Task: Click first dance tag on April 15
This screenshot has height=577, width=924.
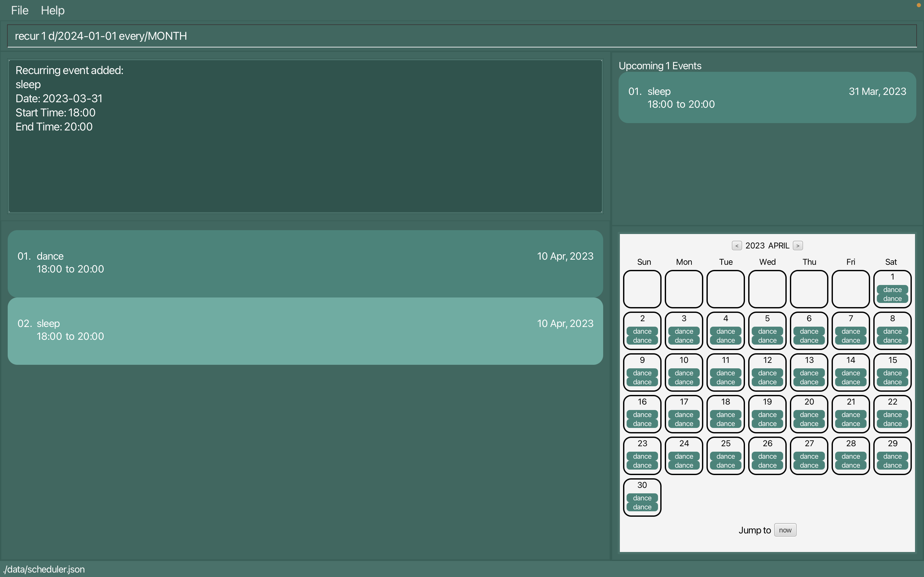Action: [x=892, y=373]
